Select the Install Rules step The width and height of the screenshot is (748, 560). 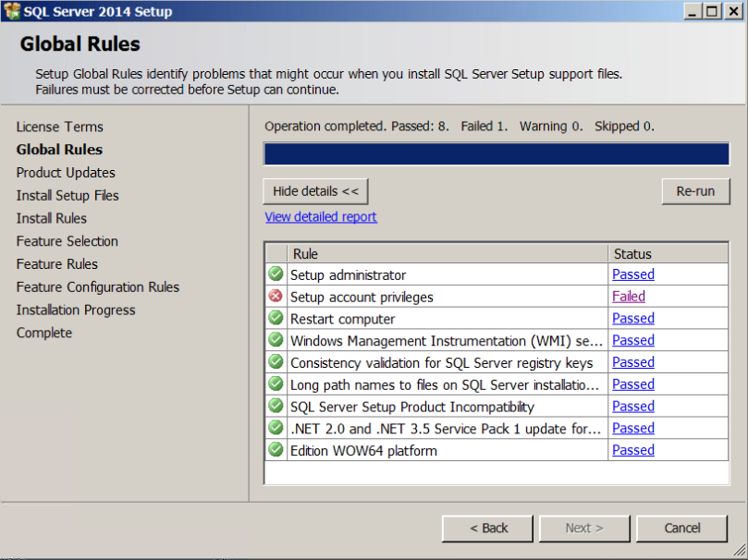52,218
